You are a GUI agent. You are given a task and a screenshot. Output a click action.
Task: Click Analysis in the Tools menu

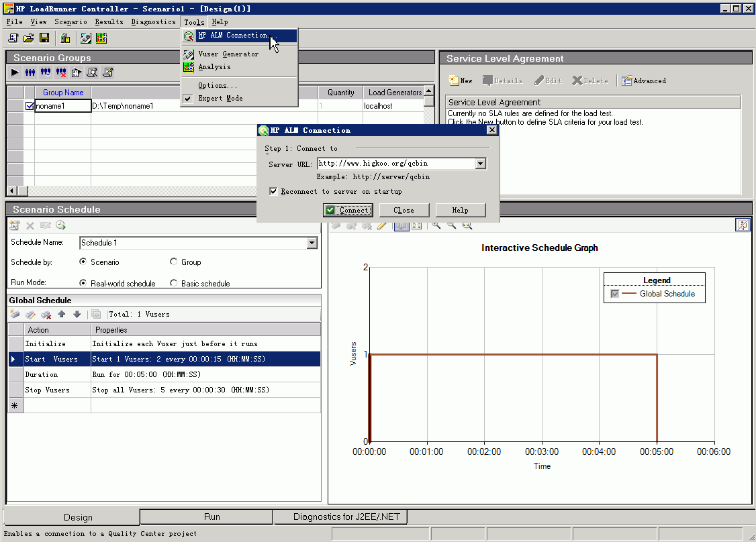(214, 67)
